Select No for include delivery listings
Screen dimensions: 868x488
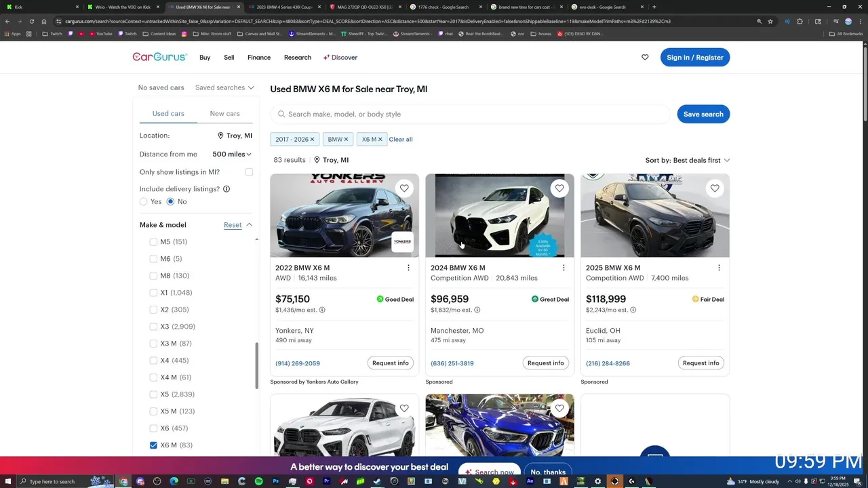tap(170, 202)
